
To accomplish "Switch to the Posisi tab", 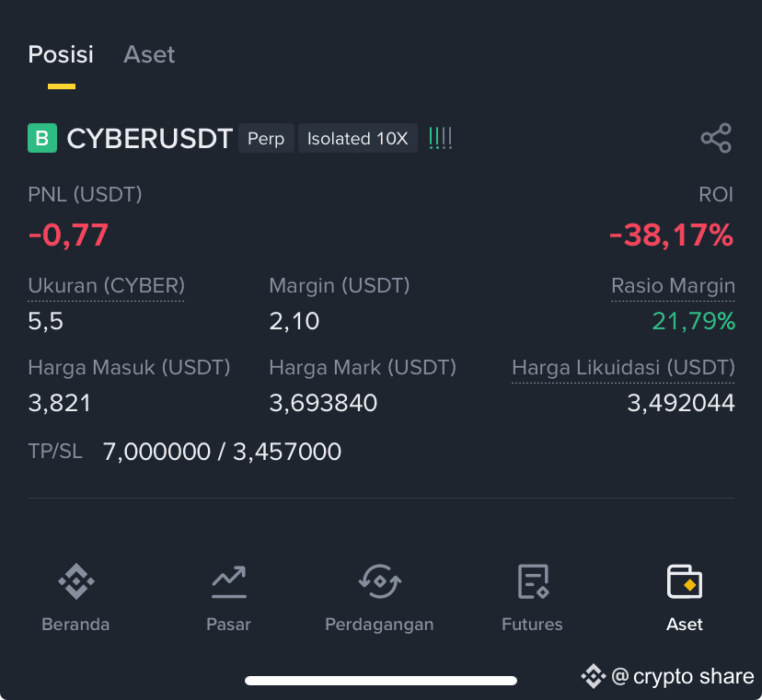I will pos(61,54).
